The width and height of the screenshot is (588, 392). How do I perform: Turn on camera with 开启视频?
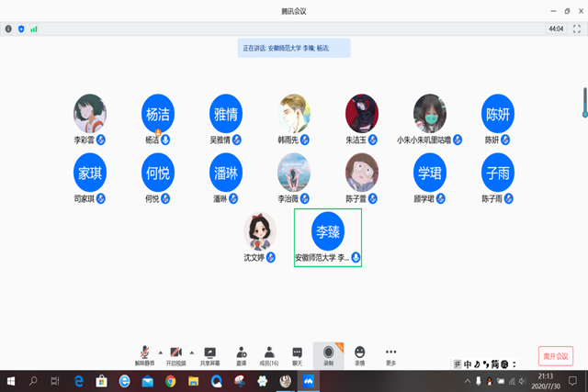pos(176,353)
